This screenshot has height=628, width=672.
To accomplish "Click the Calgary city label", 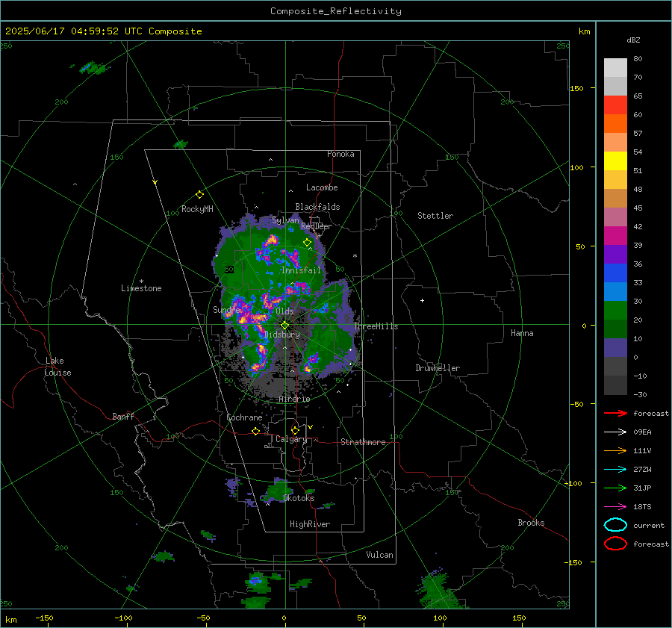I will pos(291,439).
